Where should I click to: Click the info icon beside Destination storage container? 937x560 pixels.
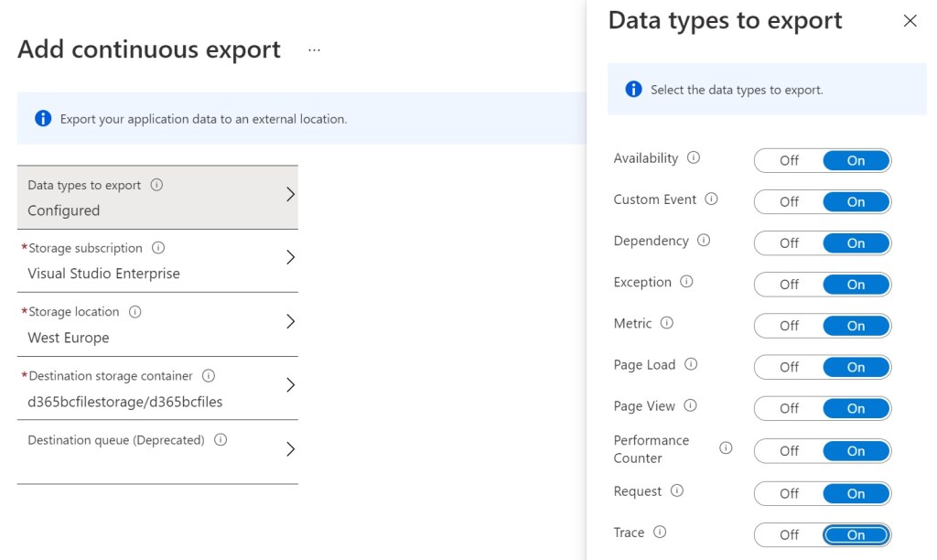point(207,375)
